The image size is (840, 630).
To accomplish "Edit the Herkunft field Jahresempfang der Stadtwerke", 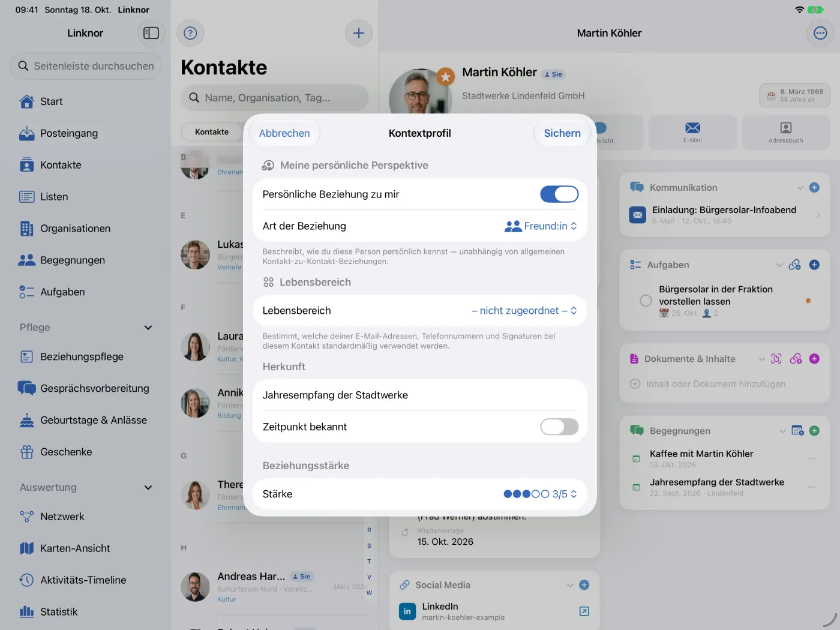I will [420, 395].
